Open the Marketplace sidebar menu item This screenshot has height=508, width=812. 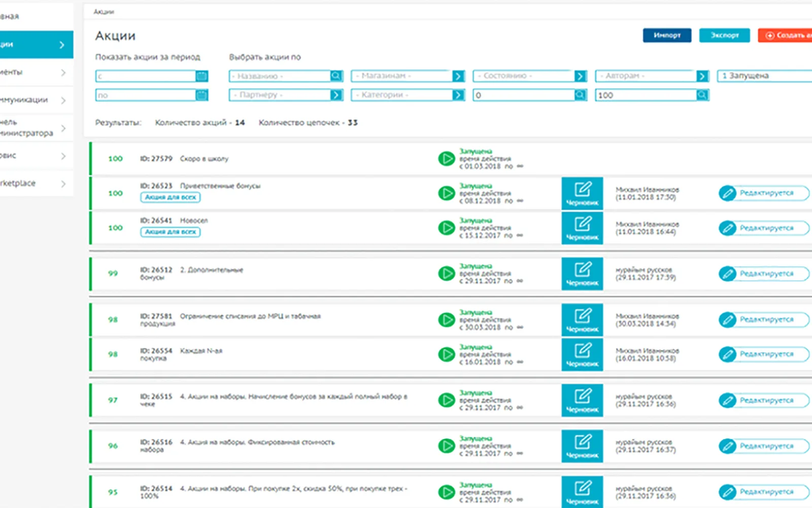point(37,183)
